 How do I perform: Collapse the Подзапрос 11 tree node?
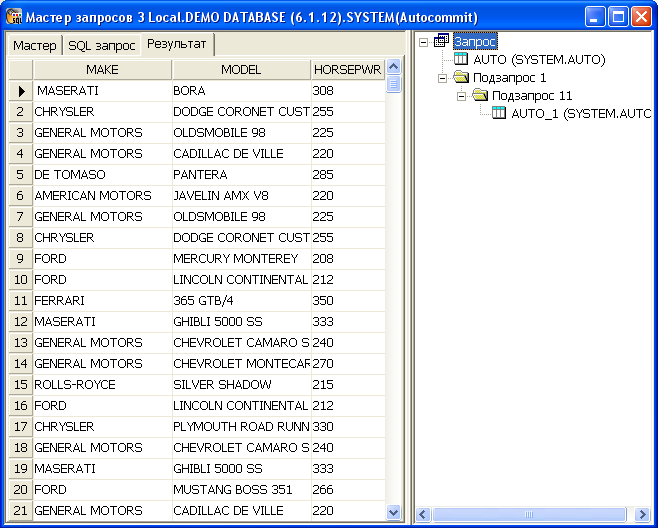click(x=462, y=96)
